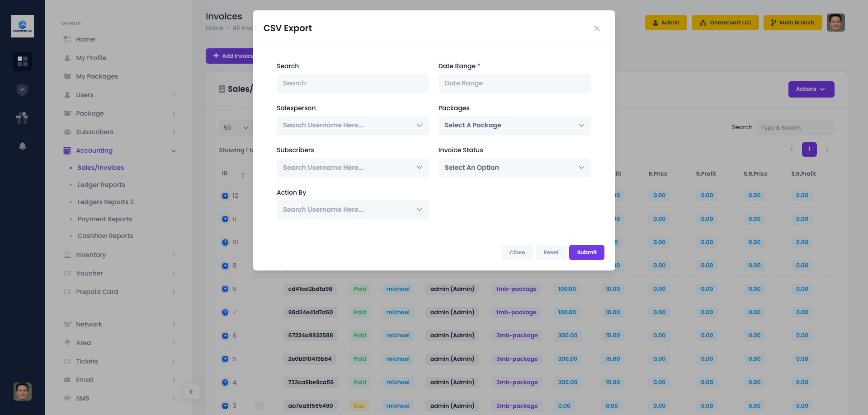
Task: Click the Search field in export dialog
Action: [353, 84]
